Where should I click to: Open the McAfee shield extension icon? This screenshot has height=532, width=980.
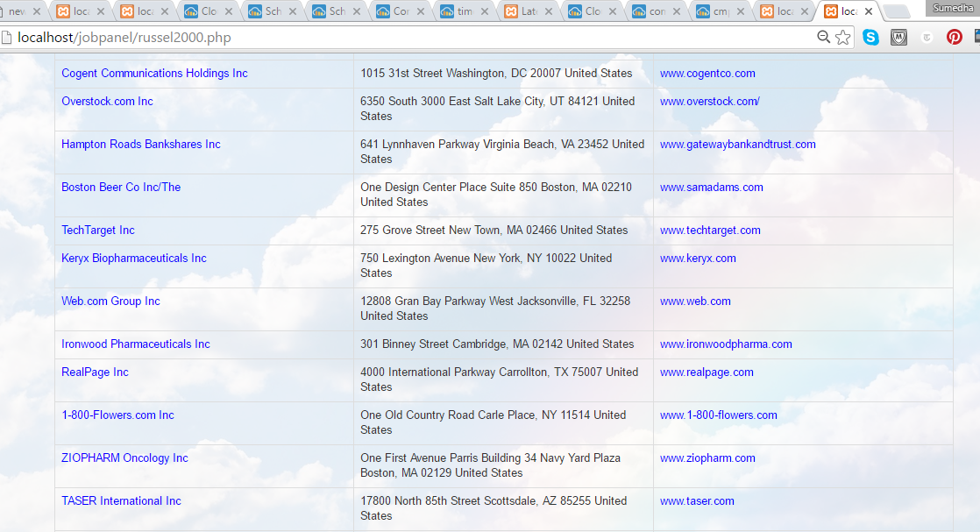pos(898,38)
